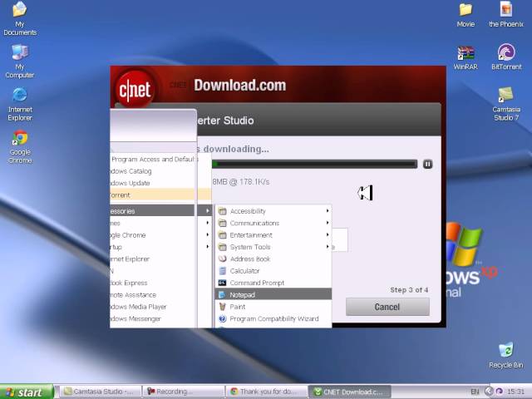Select Windows Catalog menu item

click(x=160, y=171)
